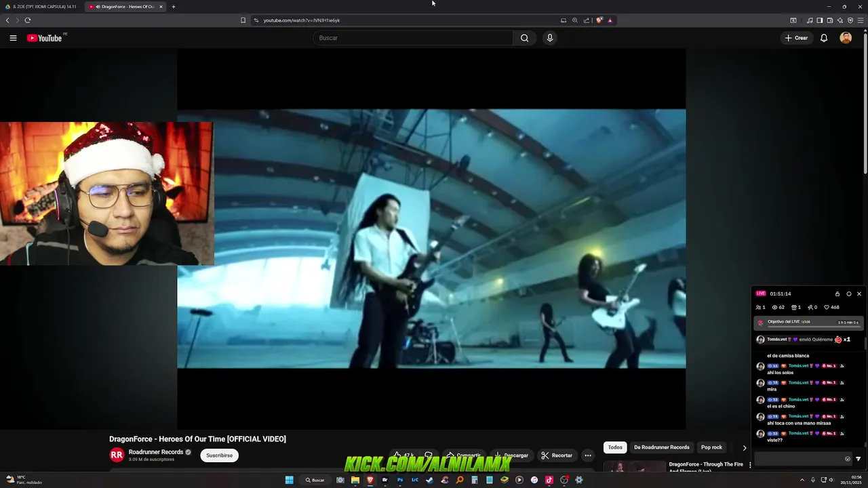Open Adobe Bridge from taskbar
This screenshot has width=868, height=488.
coord(385,480)
